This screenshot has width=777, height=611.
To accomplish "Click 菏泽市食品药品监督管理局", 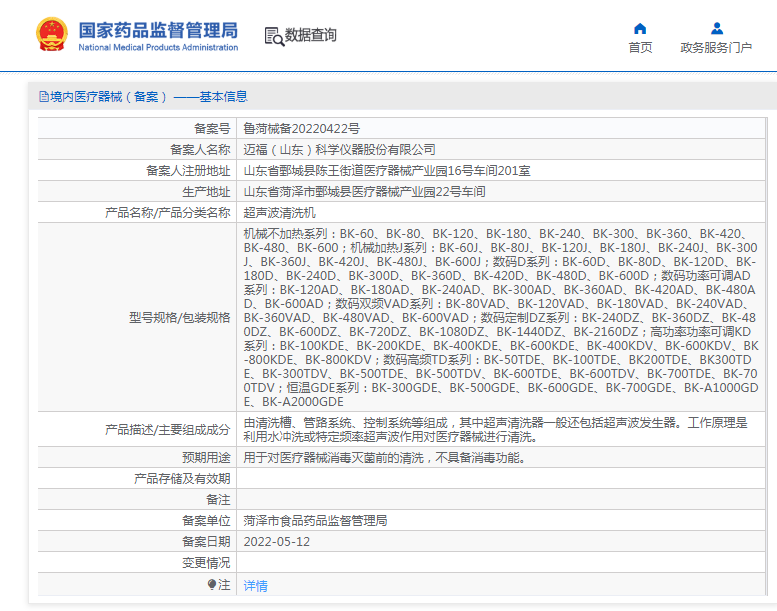I will 315,520.
